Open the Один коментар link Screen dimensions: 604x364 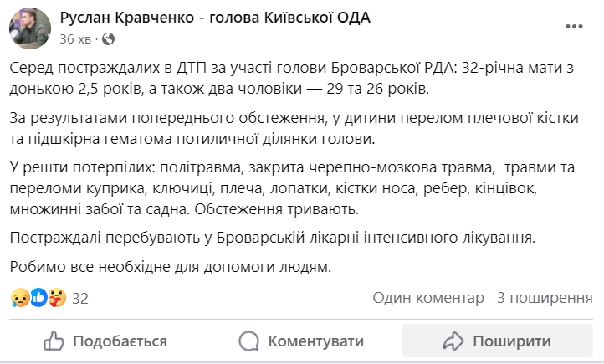click(428, 298)
